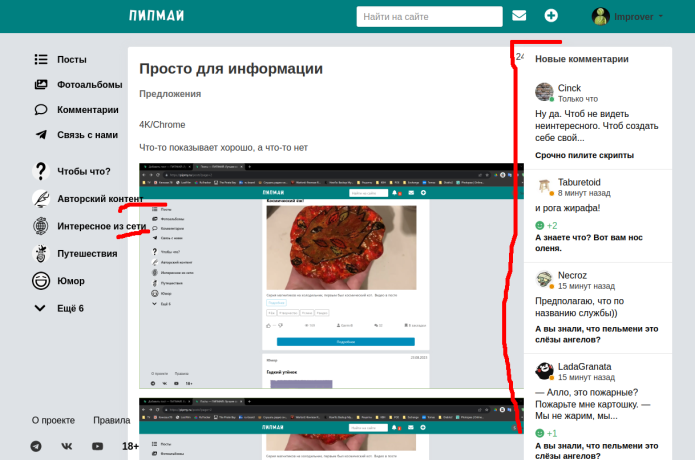Open the Связь с нами page
Viewport: 695px width, 460px height.
click(x=87, y=135)
